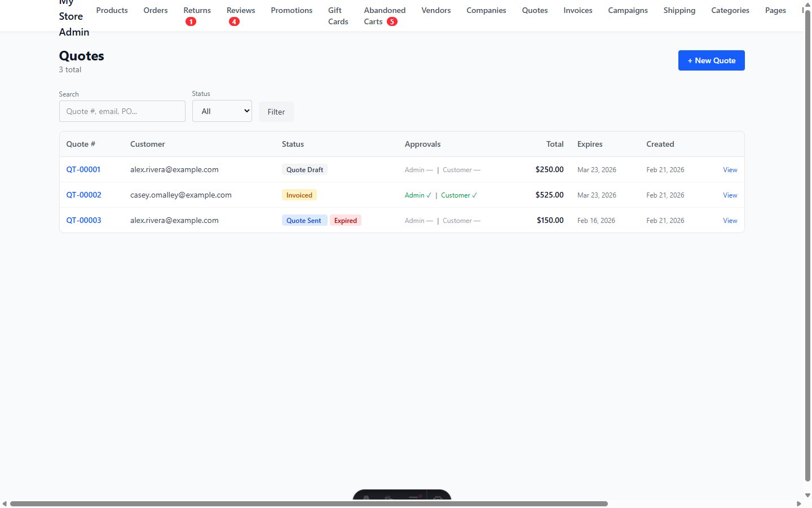Open quote QT-00001
This screenshot has height=508, width=812.
point(83,169)
